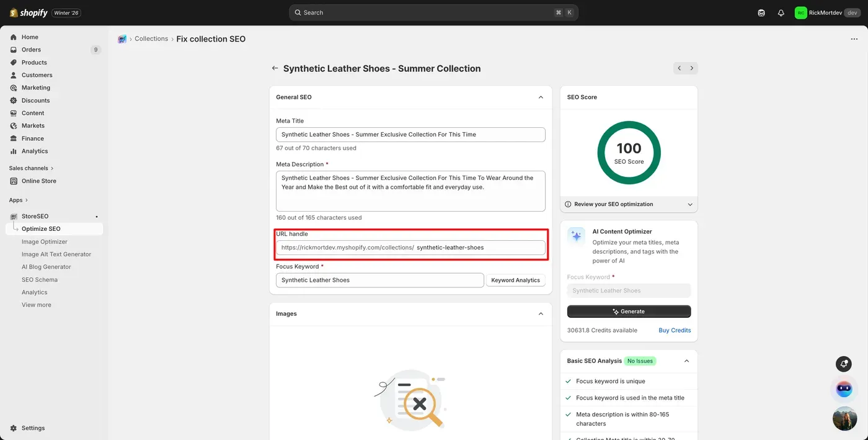Expand the Apps section
This screenshot has height=440, width=868.
(x=19, y=200)
